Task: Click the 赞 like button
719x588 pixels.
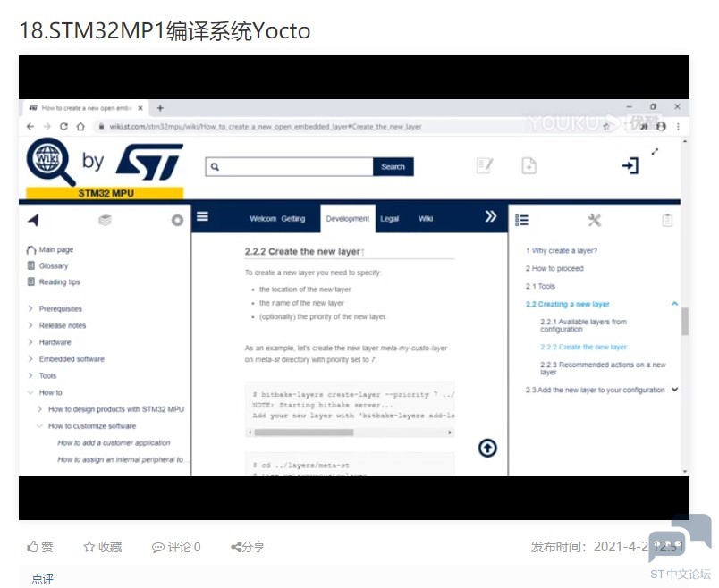Action: click(40, 547)
